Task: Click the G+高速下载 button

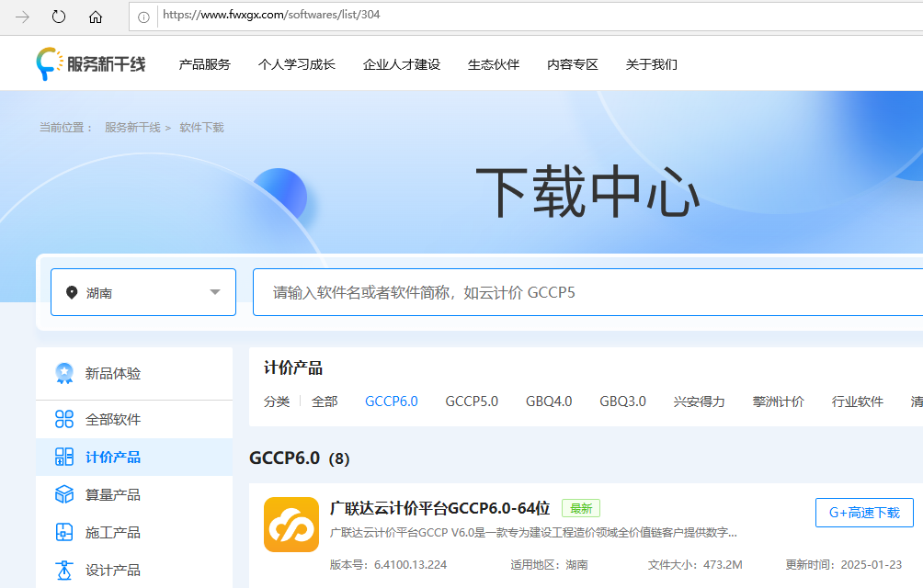Action: pos(864,513)
